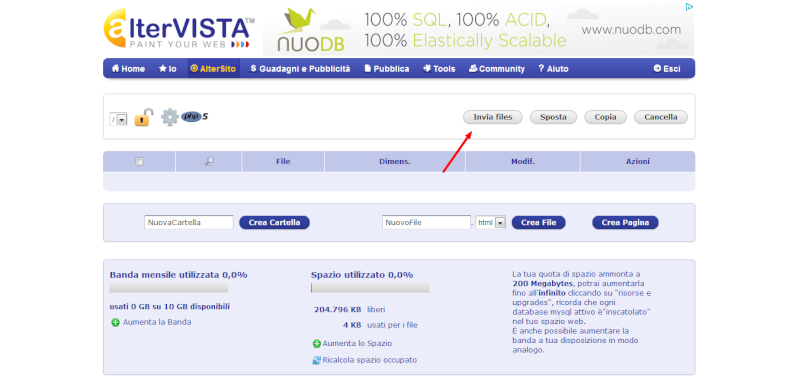Click the Azioni column header
The image size is (799, 391).
pos(638,162)
